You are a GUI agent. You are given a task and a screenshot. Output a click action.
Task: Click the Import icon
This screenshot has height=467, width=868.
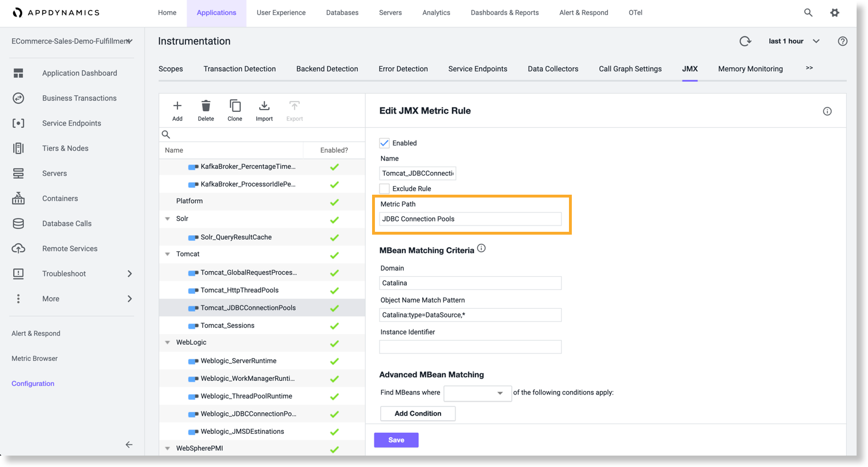pos(264,106)
